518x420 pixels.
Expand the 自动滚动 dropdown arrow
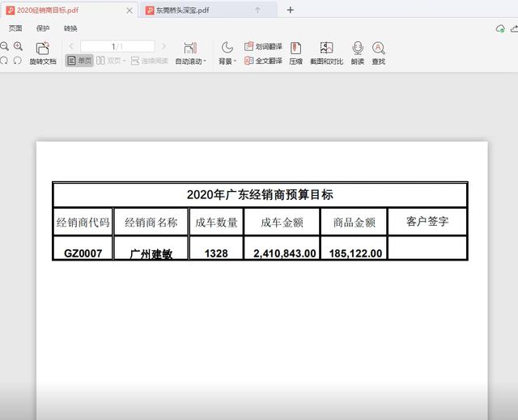tap(205, 62)
